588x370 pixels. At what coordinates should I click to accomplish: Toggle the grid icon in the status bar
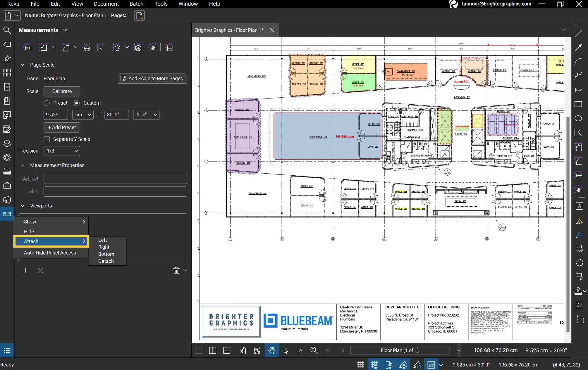pos(360,364)
